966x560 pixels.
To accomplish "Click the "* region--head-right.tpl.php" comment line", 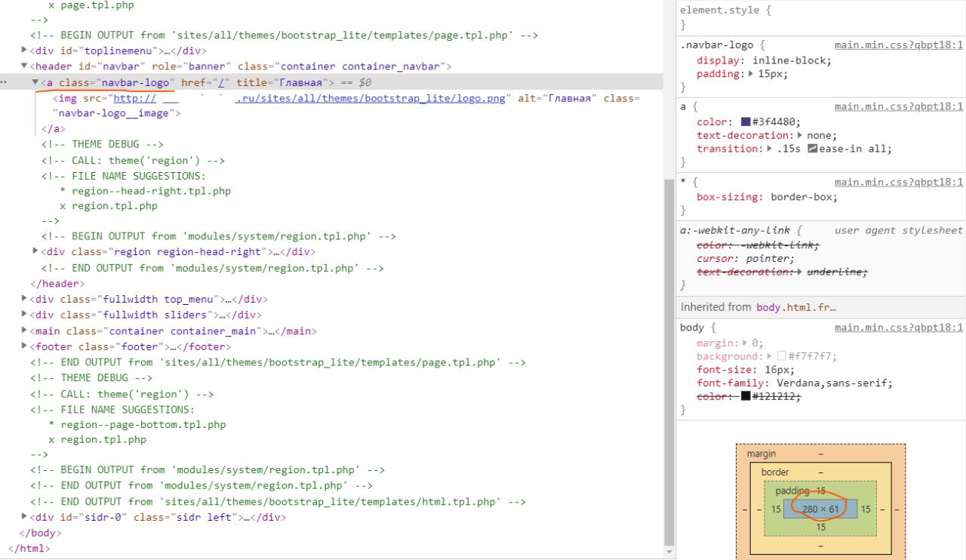I will pyautogui.click(x=145, y=191).
